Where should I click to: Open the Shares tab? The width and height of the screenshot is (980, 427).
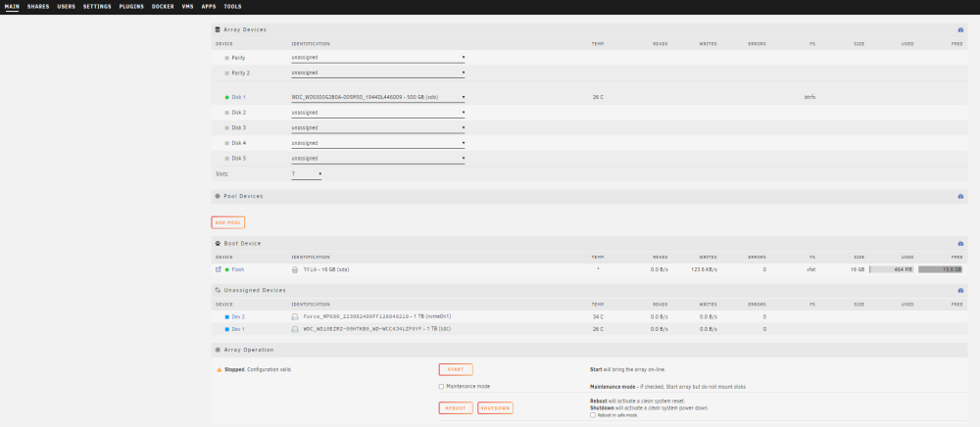click(38, 7)
